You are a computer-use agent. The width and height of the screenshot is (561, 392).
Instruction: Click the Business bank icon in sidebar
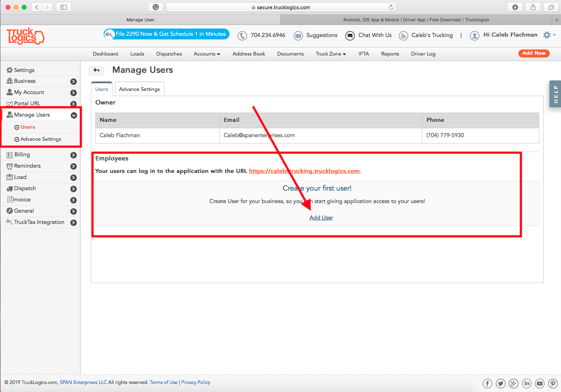coord(10,81)
